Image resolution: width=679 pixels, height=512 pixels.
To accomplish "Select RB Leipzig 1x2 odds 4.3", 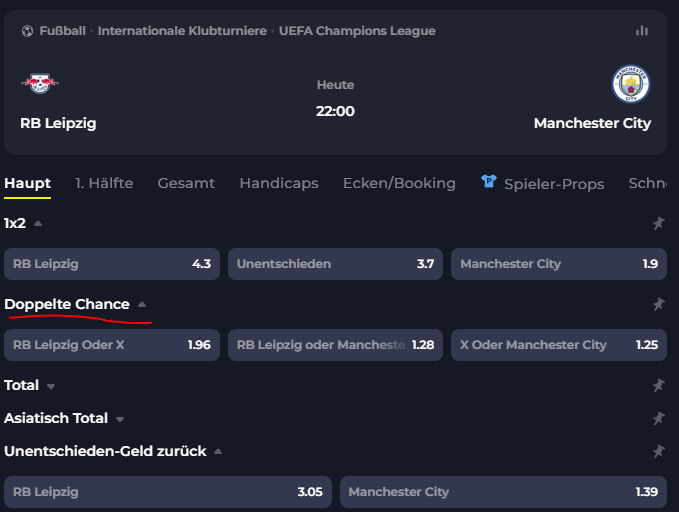I will (112, 264).
